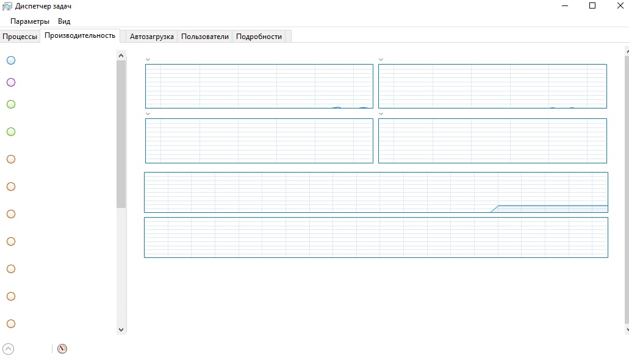This screenshot has height=364, width=629.
Task: Select the first orange circle sidebar item
Action: pos(11,160)
